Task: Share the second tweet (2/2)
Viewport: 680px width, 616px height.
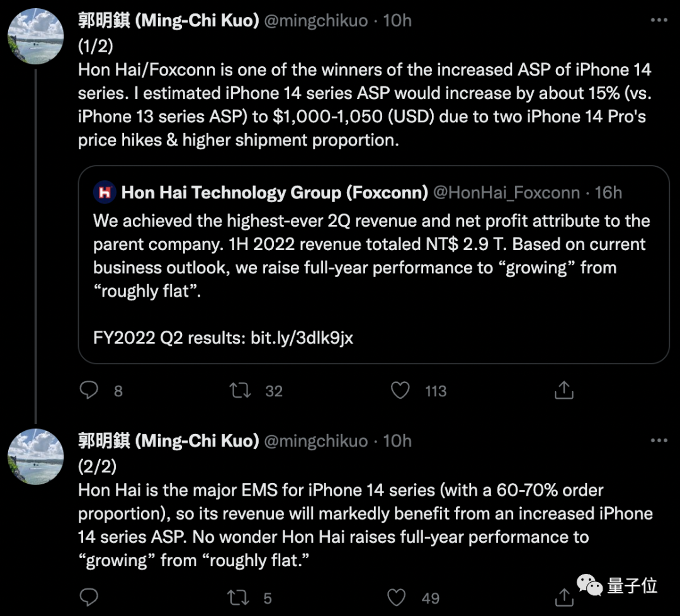Action: pos(564,597)
